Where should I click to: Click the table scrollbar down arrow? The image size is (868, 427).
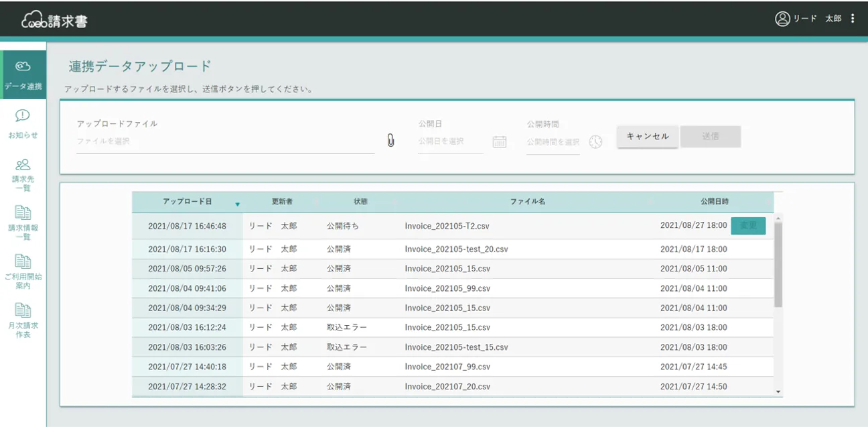point(778,391)
